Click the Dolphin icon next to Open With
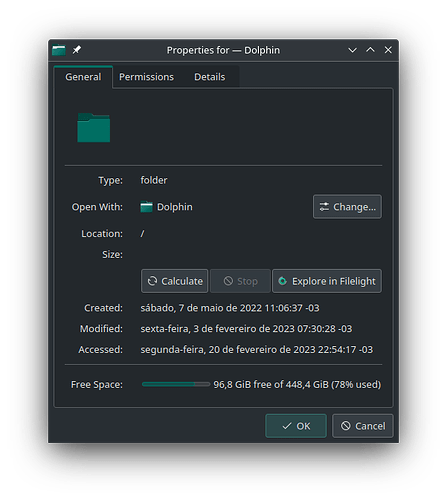This screenshot has width=446, height=500. pyautogui.click(x=146, y=207)
